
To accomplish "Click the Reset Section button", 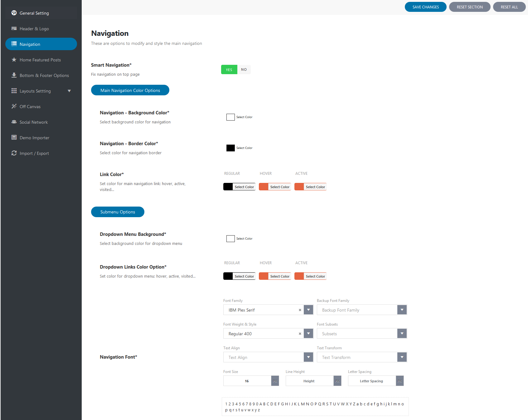I will tap(470, 7).
